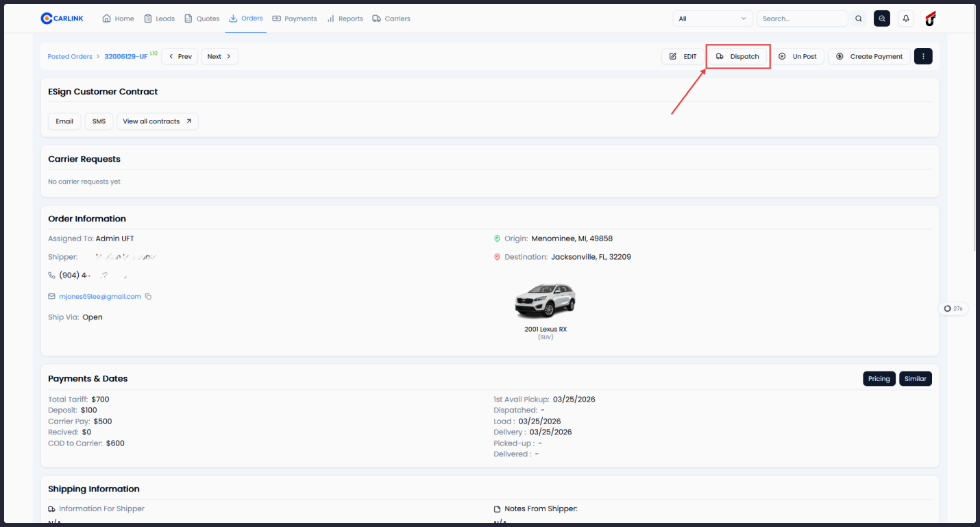Click the CARLINK logo
This screenshot has width=980, height=527.
coord(62,18)
